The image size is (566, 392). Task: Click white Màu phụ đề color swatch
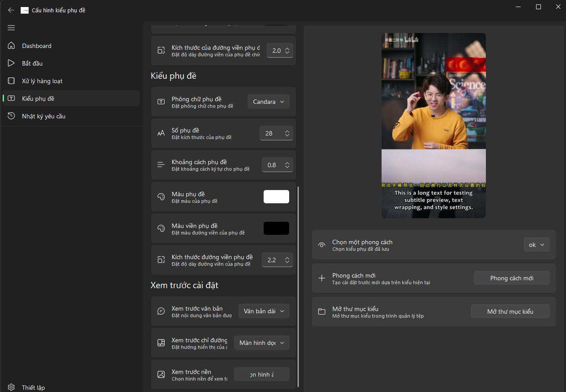tap(276, 197)
